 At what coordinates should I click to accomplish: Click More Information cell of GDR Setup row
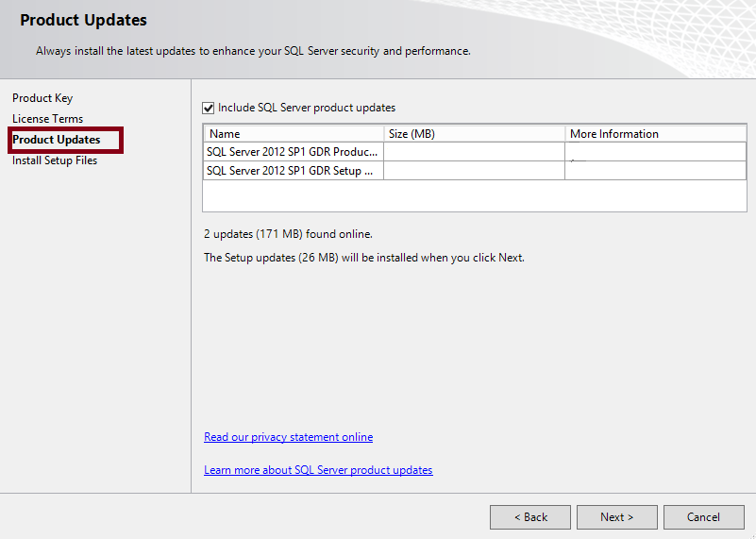tap(655, 171)
